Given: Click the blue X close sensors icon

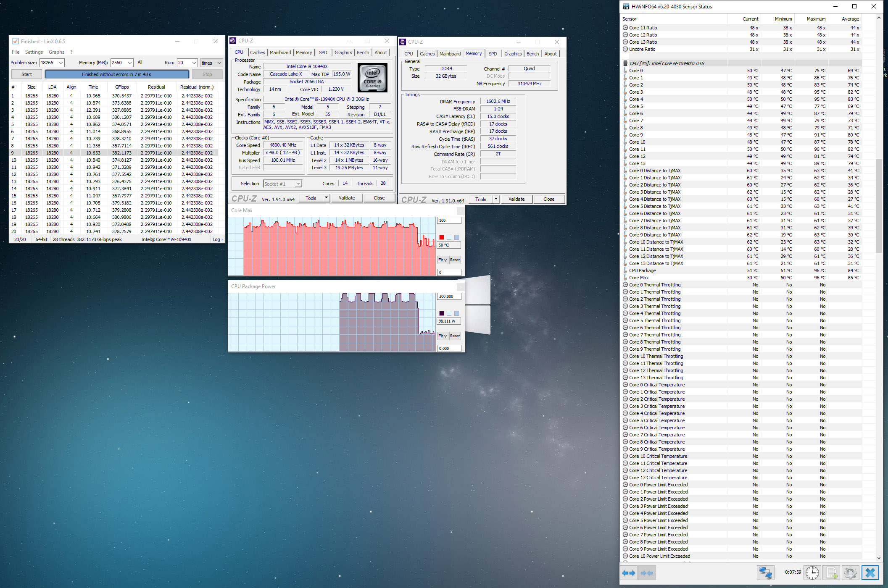Looking at the screenshot, I should click(x=870, y=573).
